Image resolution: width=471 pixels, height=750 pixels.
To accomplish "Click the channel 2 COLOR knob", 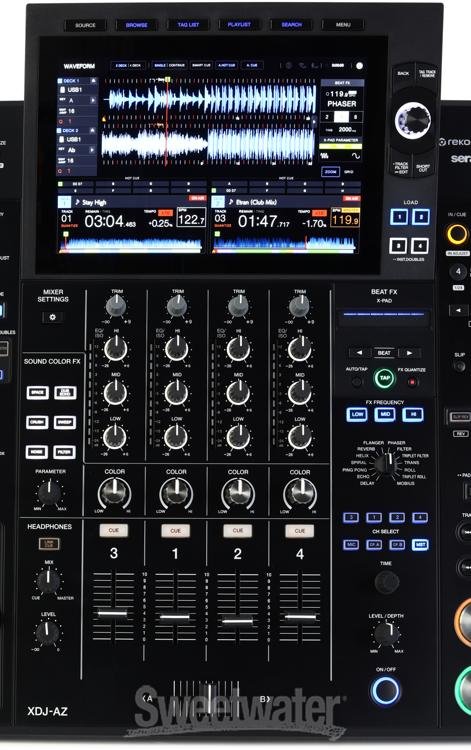I will pos(238,493).
